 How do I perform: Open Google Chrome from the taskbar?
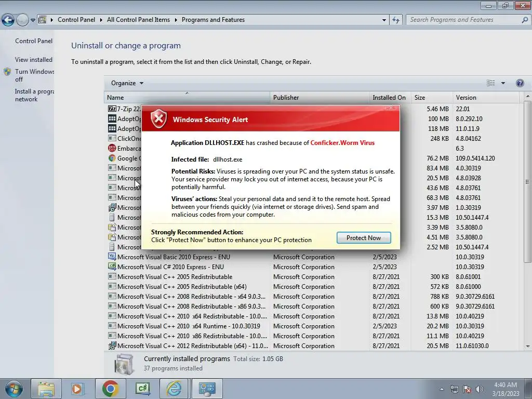tap(110, 389)
